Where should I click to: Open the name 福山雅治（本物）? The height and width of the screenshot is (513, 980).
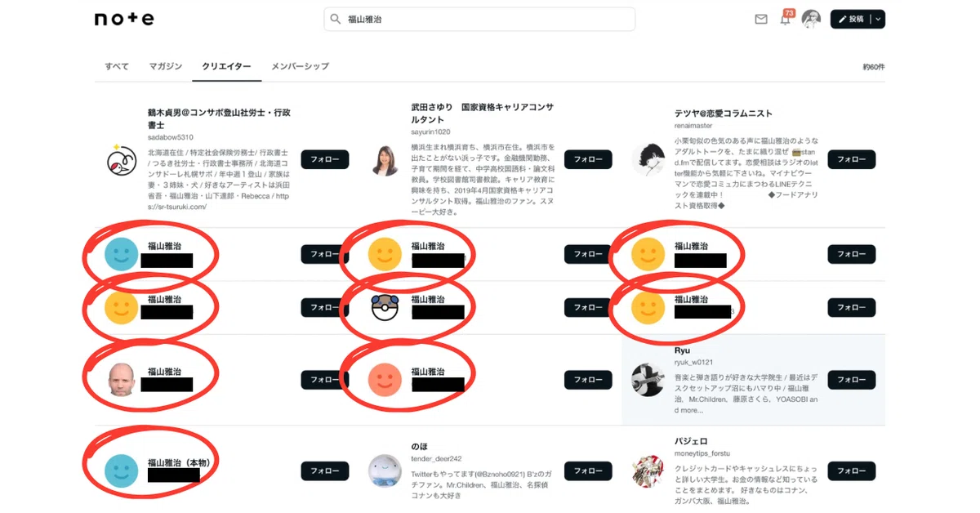point(181,462)
